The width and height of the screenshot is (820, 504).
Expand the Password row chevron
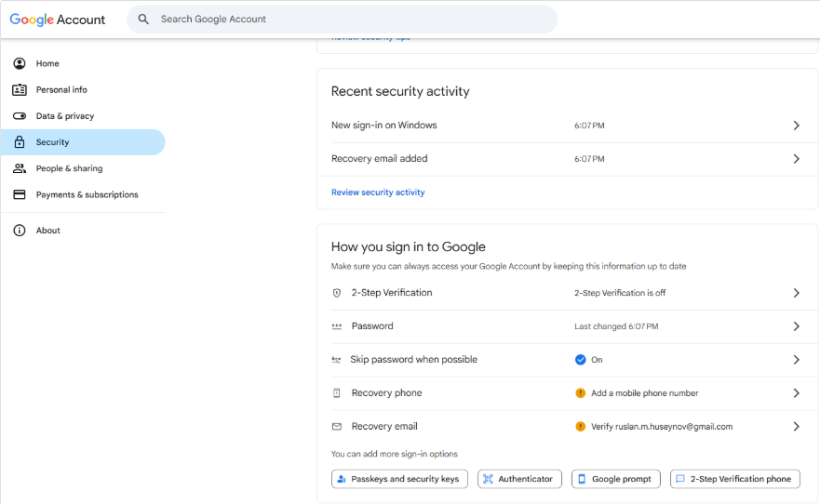click(796, 326)
